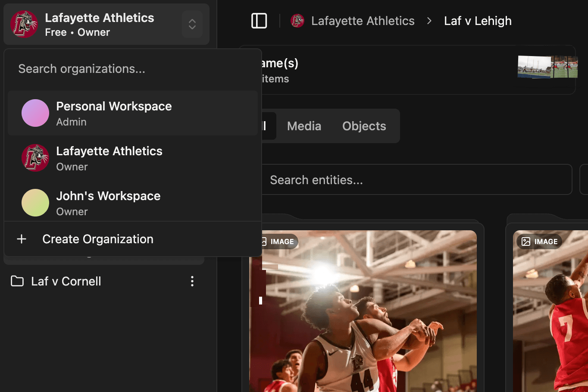Click the pink gradient Personal Workspace avatar
This screenshot has width=588, height=392.
(x=35, y=113)
